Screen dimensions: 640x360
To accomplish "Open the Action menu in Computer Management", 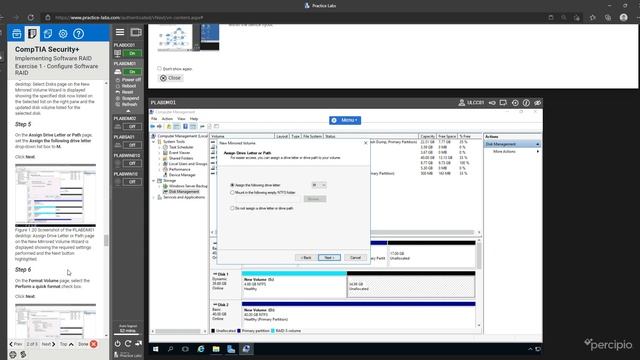I will click(x=167, y=119).
